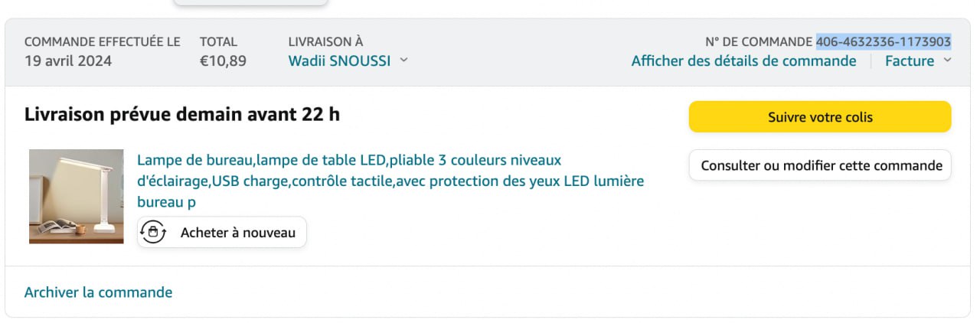Click the highlighted order number 406-4632336-1173903
The height and width of the screenshot is (323, 980).
click(884, 41)
